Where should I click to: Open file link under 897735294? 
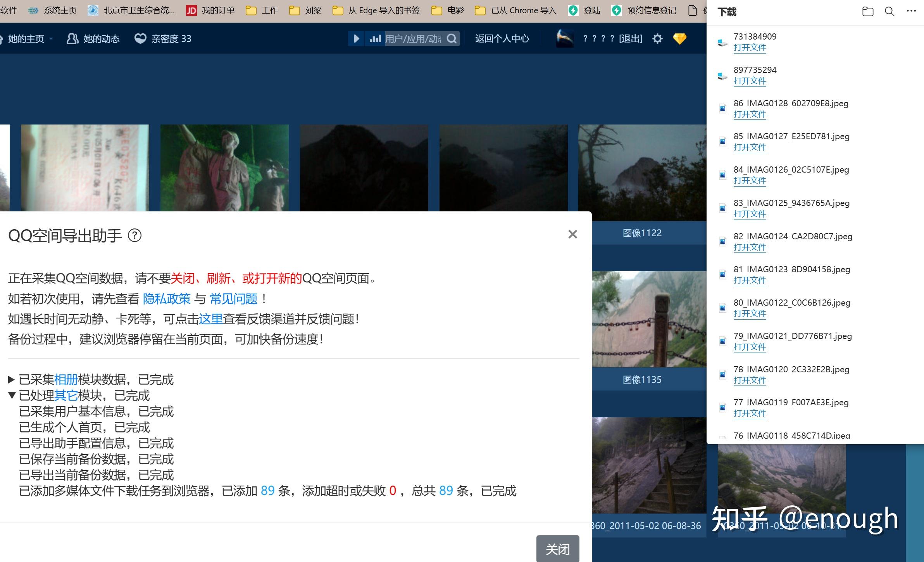[750, 81]
